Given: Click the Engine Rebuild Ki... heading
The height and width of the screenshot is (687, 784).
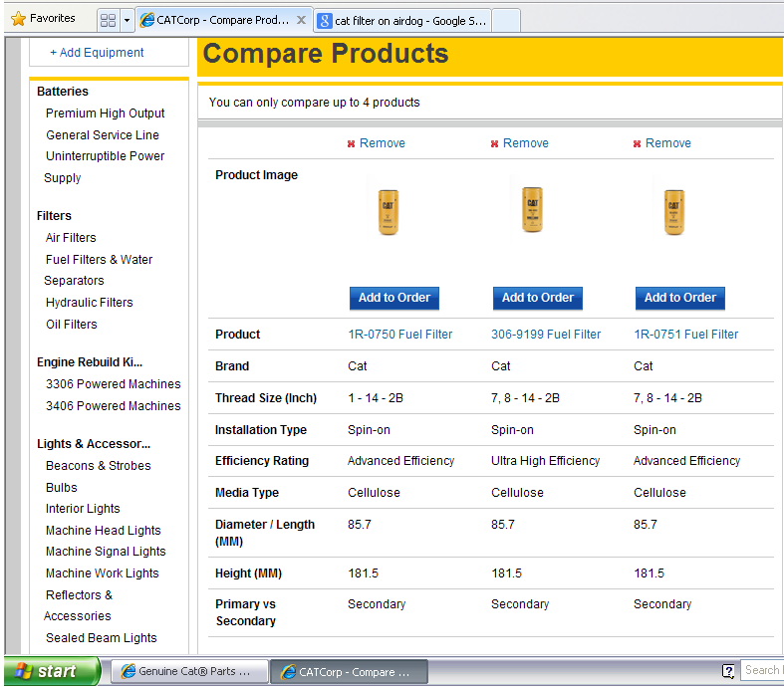Looking at the screenshot, I should pos(90,362).
